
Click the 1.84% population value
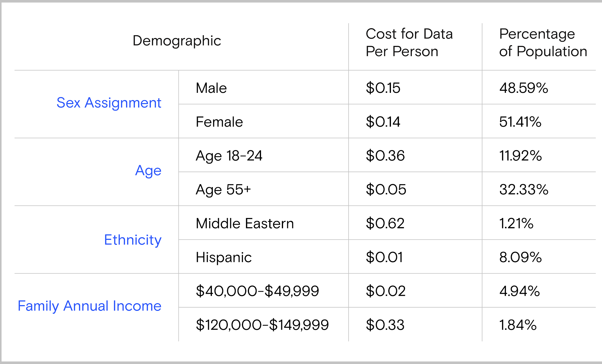tap(518, 325)
